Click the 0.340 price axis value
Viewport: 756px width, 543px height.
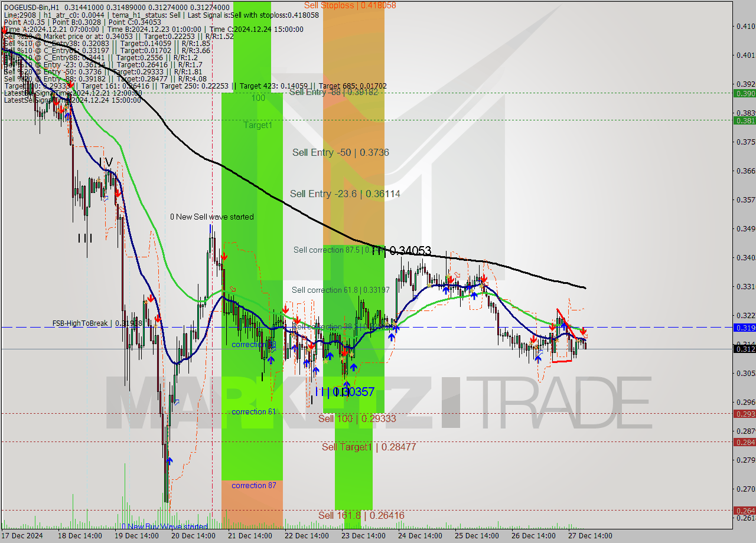pos(745,258)
